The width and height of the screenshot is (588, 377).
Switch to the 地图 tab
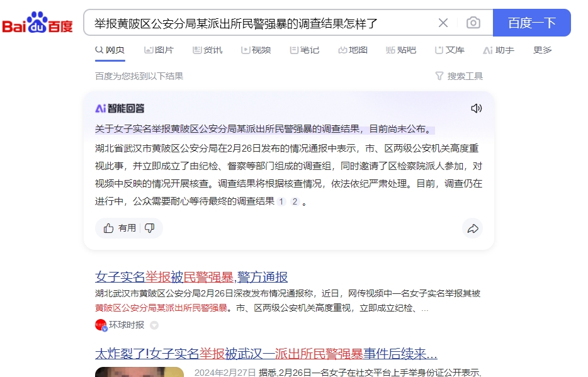[353, 50]
